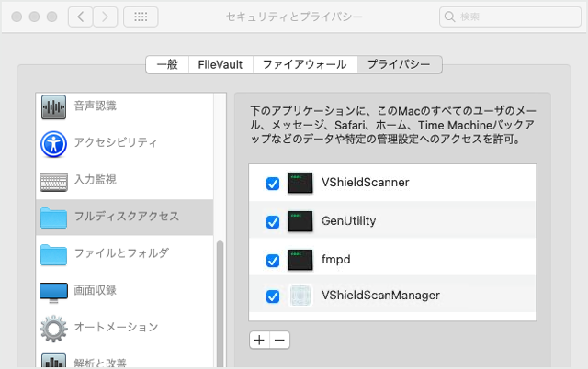Image resolution: width=588 pixels, height=369 pixels.
Task: Click the 音声認識 waveform icon
Action: (53, 107)
